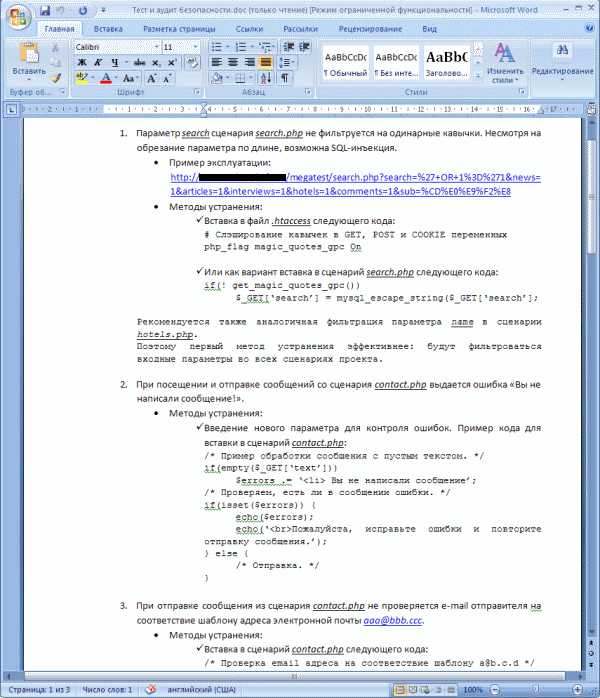The height and width of the screenshot is (698, 600).
Task: Open the Вставка ribbon tab
Action: point(108,28)
